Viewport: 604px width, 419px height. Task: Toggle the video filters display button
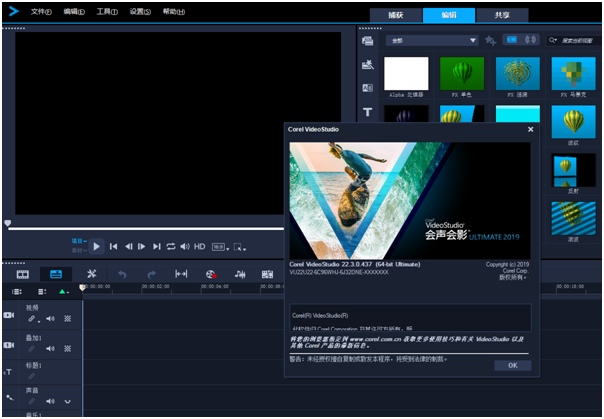[x=512, y=40]
